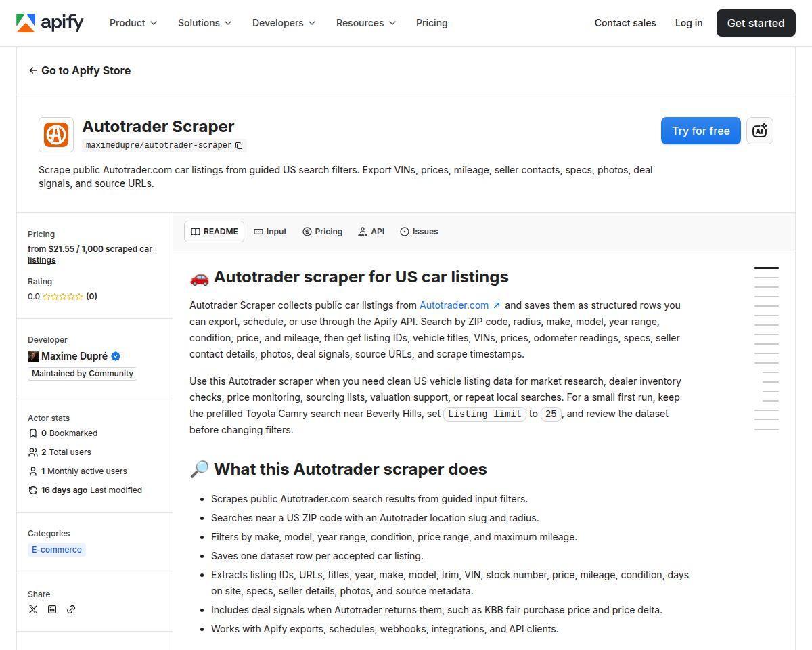Open the Pricing nav link

tap(432, 23)
